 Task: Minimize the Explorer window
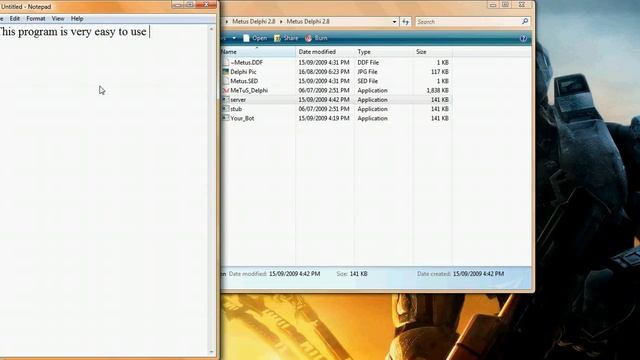(x=493, y=5)
